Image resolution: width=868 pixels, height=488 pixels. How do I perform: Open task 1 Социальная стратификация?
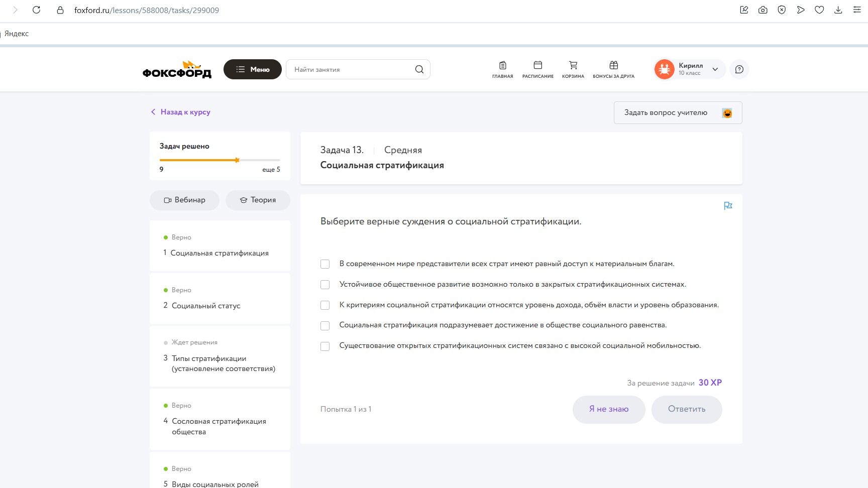click(220, 246)
